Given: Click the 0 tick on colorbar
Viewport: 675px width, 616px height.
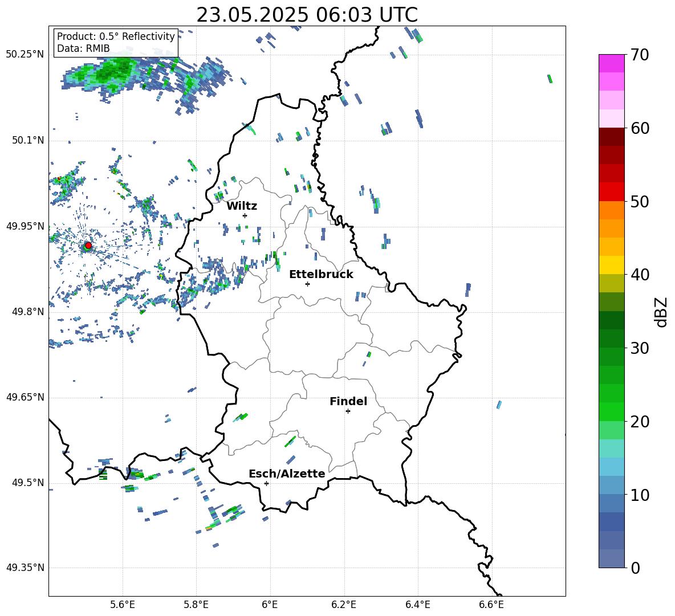Looking at the screenshot, I should click(x=635, y=568).
